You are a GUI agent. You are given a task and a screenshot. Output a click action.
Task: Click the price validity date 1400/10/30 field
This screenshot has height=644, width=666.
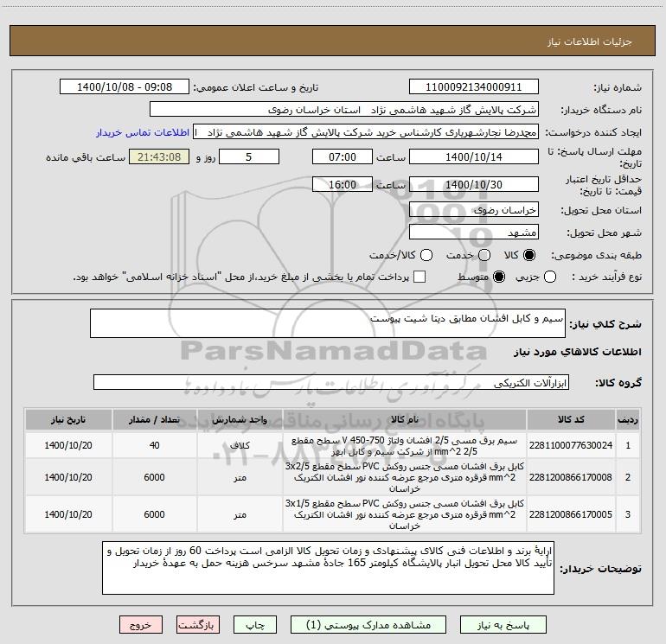click(x=474, y=184)
